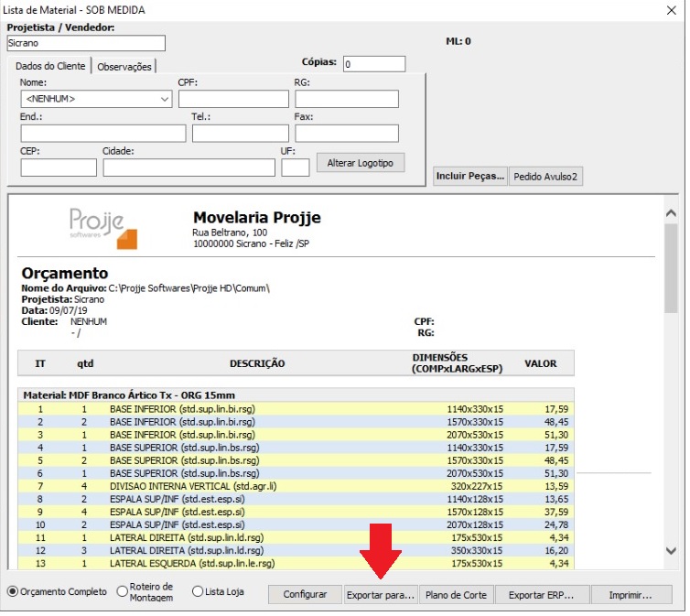Click the Incluir Peças... button
Viewport: 690px width, 616px height.
(x=469, y=177)
